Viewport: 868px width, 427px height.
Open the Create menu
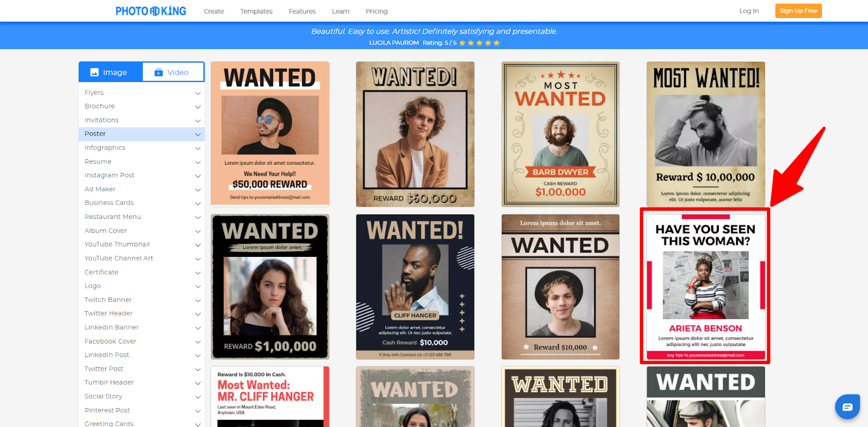[214, 11]
